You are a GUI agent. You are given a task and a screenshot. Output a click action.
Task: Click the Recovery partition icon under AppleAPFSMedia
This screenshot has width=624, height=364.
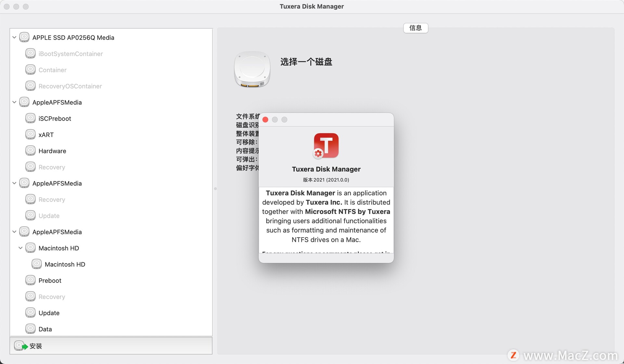(30, 167)
